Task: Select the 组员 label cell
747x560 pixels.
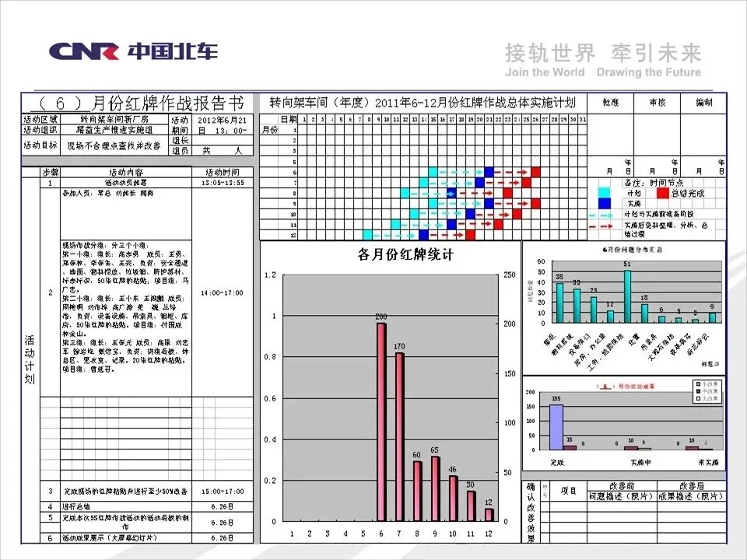Action: (181, 150)
